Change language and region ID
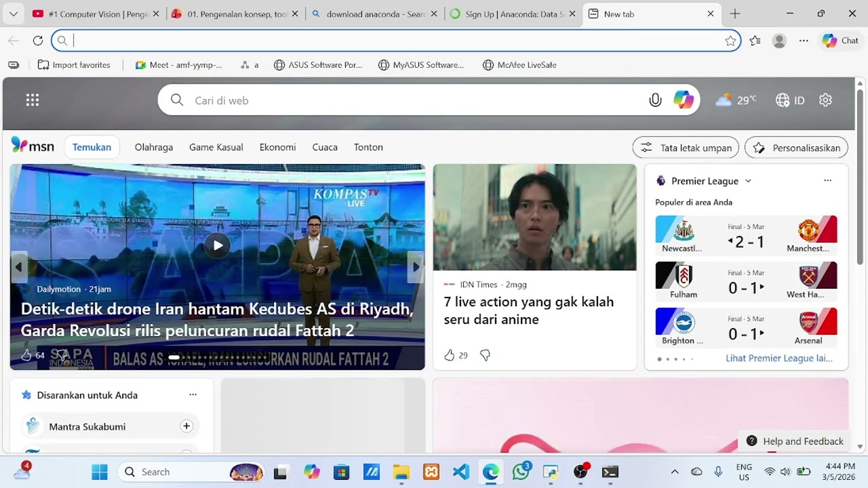Screen dimensions: 868x488 790,100
